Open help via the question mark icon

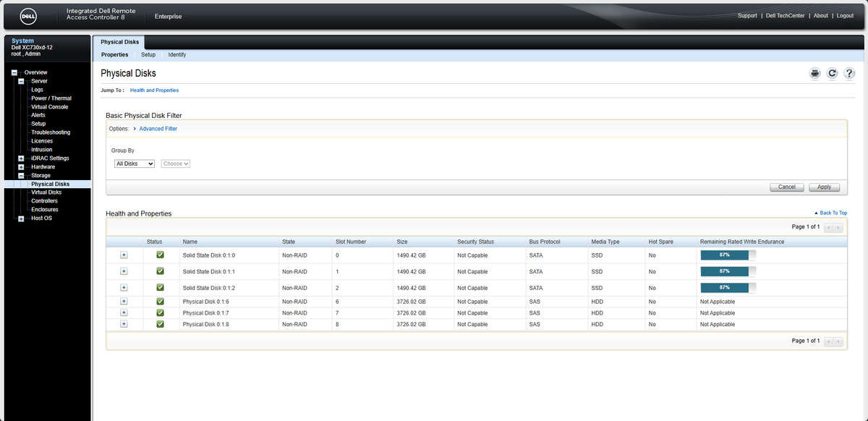tap(849, 73)
